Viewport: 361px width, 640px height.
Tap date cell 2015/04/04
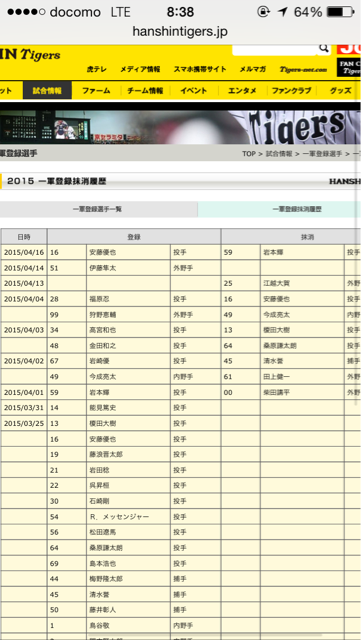[x=24, y=299]
